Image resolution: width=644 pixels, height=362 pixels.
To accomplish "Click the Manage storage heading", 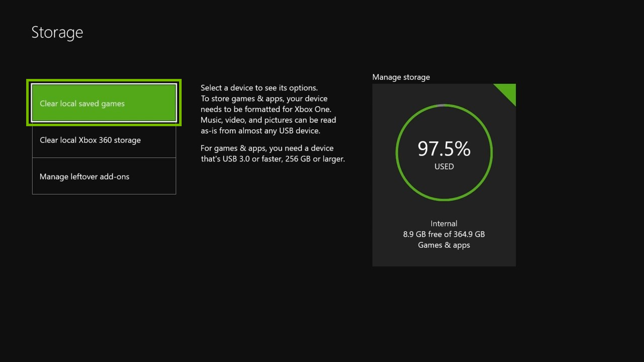I will point(401,77).
